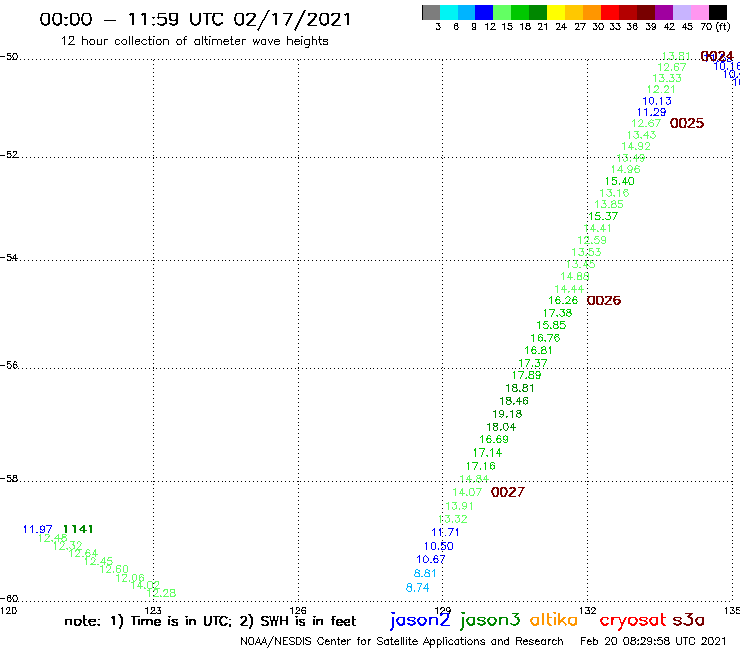The image size is (740, 650).
Task: Click the jason2 satellite label
Action: [420, 620]
